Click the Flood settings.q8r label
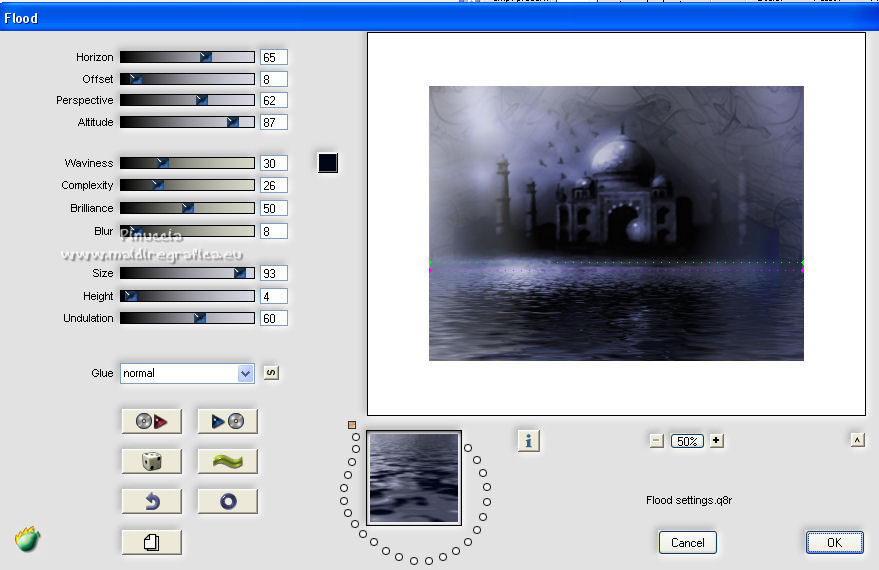 pyautogui.click(x=688, y=500)
